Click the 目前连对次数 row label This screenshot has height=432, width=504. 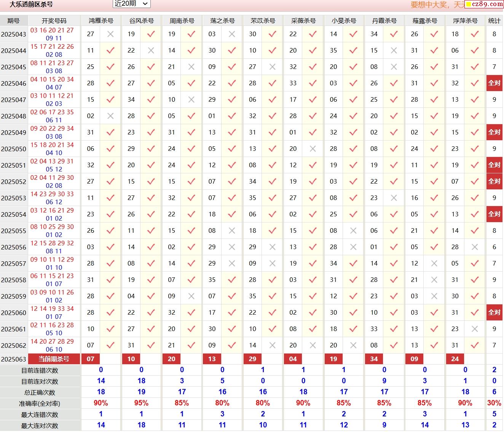pos(40,381)
